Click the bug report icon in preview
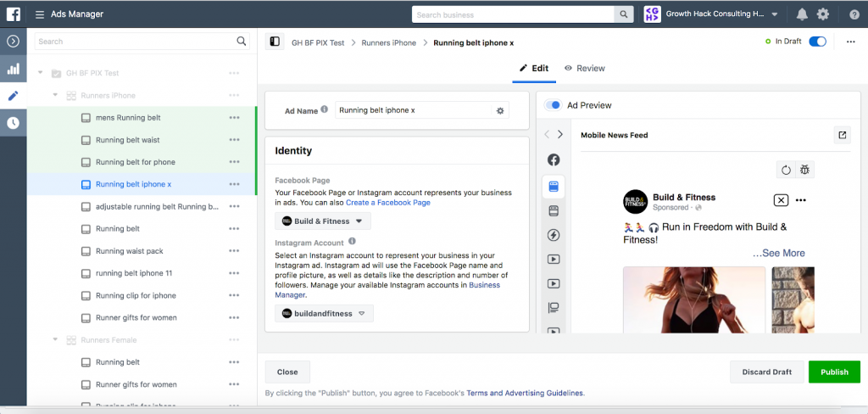 [x=804, y=171]
